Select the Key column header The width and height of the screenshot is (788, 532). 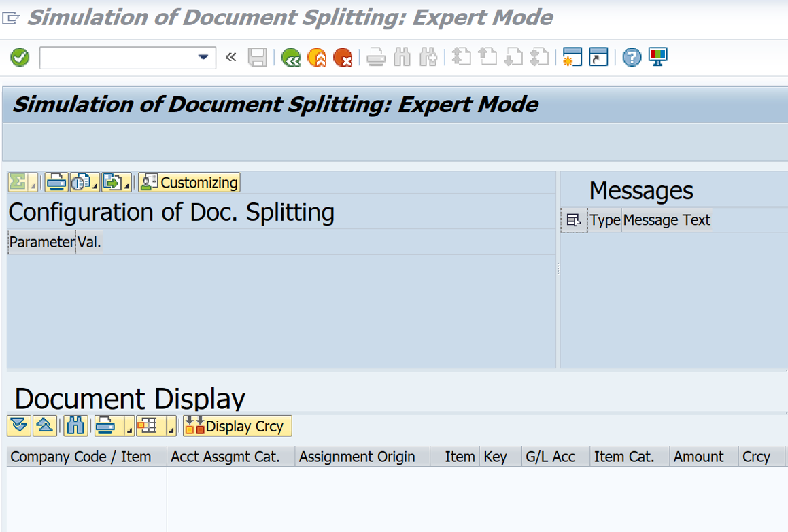[x=500, y=457]
